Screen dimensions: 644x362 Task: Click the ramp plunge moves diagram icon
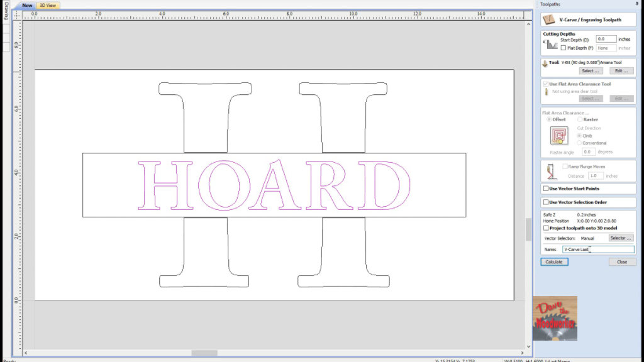tap(551, 172)
